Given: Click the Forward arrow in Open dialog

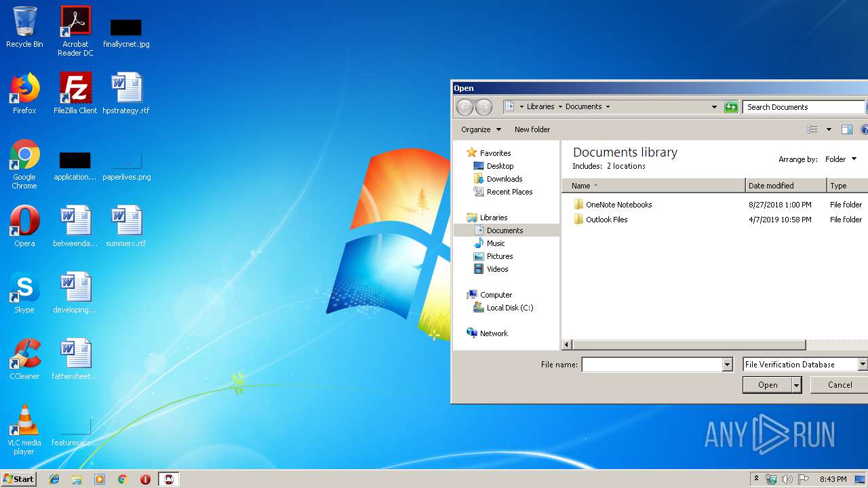Looking at the screenshot, I should click(484, 106).
